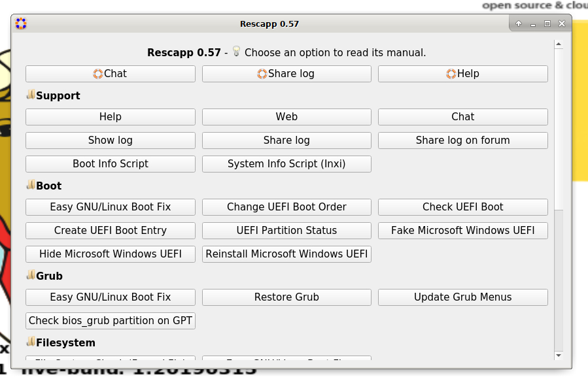588x381 pixels.
Task: Click the Filesystem section folder icon
Action: coord(30,342)
